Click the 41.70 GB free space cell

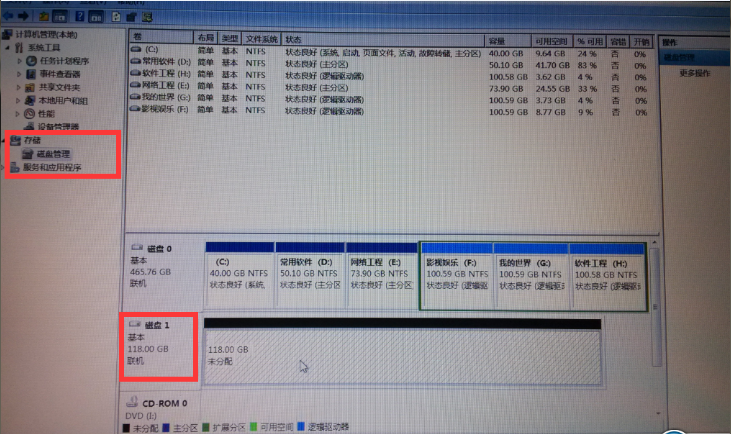coord(552,65)
